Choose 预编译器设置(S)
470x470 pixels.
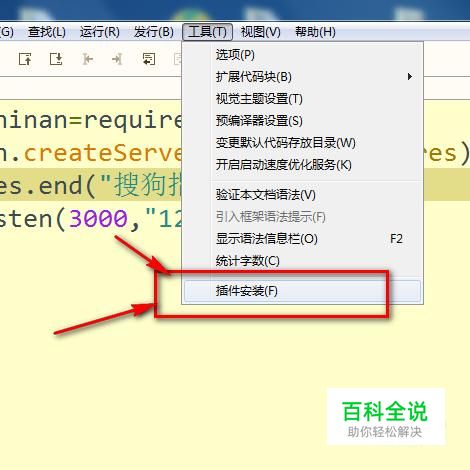(303, 121)
